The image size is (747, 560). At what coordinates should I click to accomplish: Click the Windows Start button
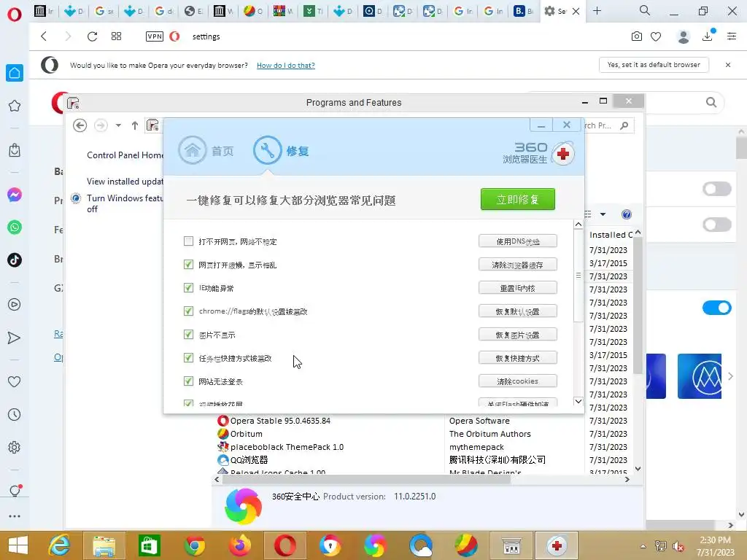pyautogui.click(x=18, y=545)
